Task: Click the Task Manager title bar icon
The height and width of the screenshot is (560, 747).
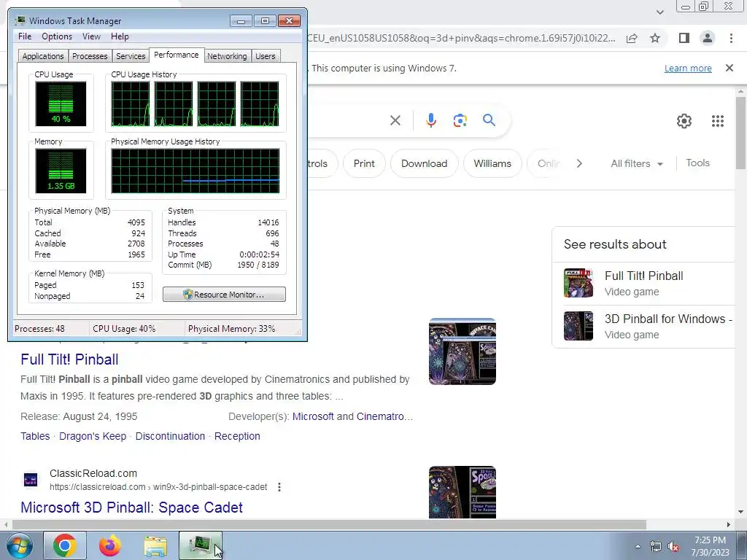Action: 20,20
